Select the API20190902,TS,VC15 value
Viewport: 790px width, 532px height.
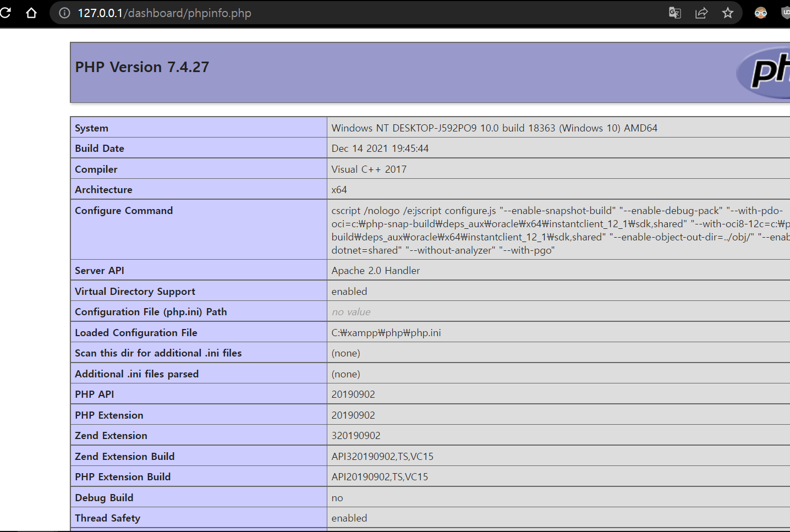(380, 477)
